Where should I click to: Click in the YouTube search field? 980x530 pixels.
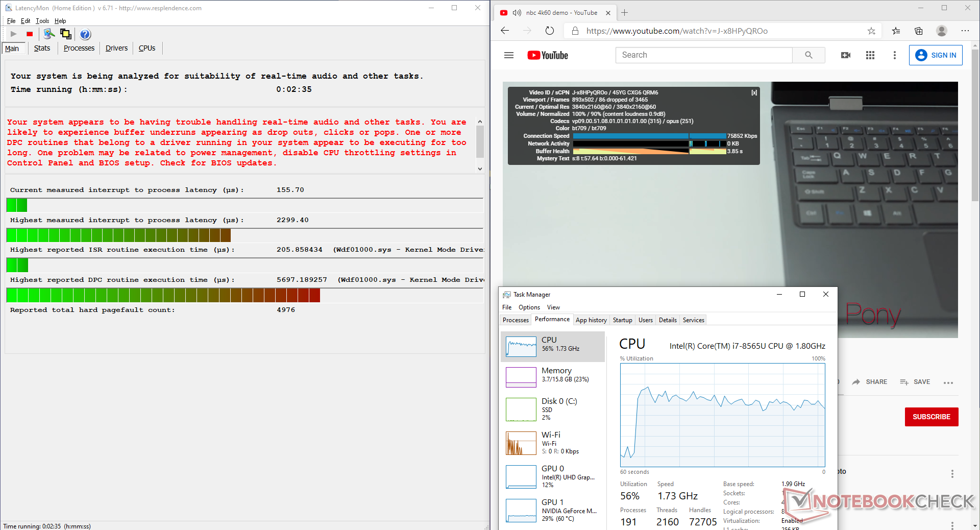(704, 55)
